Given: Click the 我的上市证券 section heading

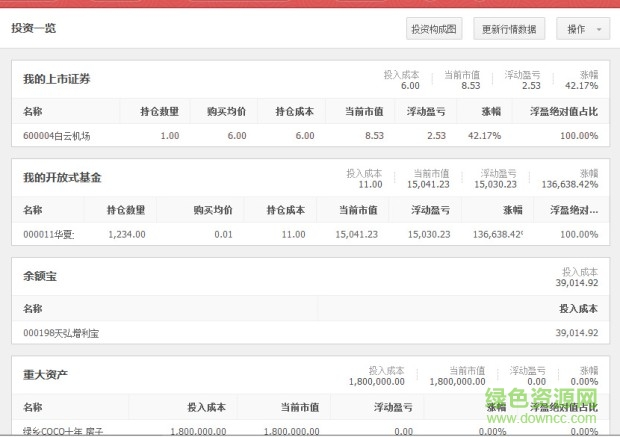Looking at the screenshot, I should pos(56,79).
